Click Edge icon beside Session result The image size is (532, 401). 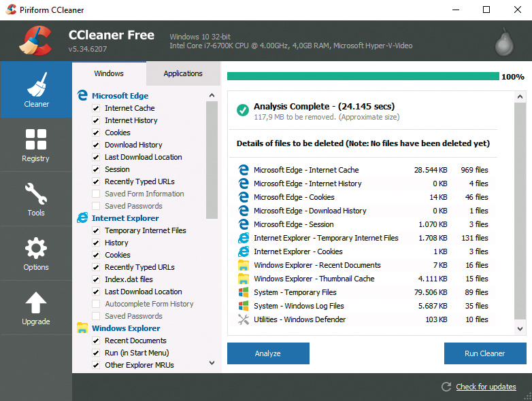click(x=244, y=224)
